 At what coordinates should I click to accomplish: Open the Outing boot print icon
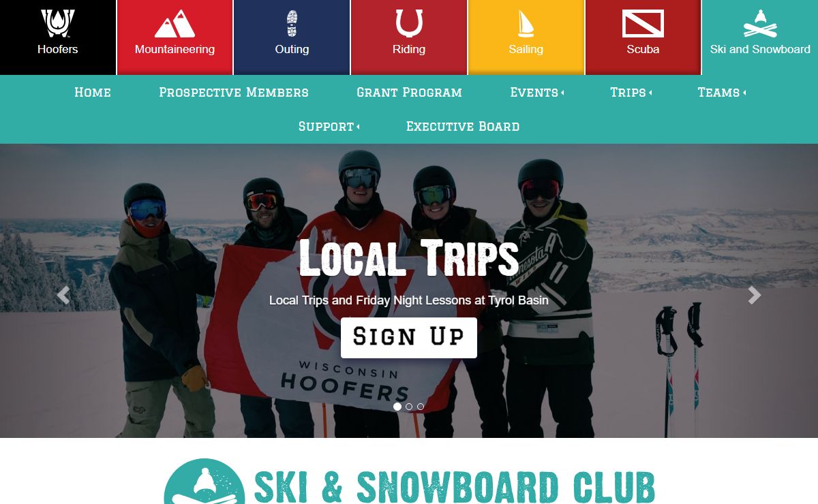click(292, 24)
